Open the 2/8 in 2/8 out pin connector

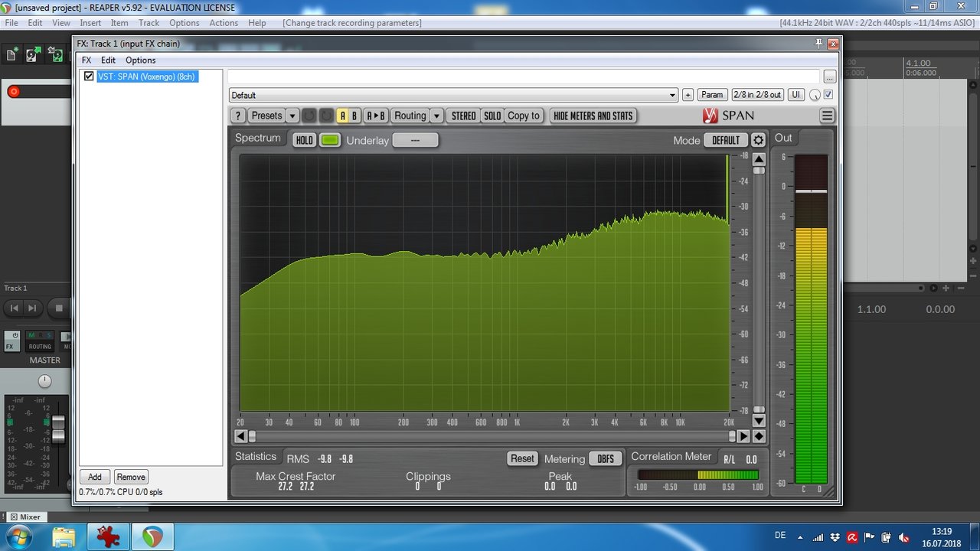click(757, 95)
